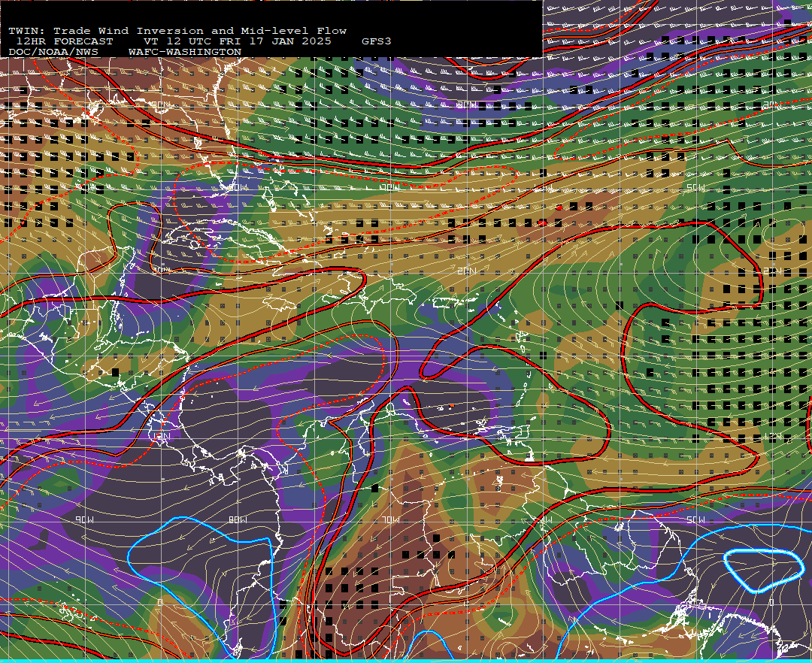This screenshot has width=812, height=663.
Task: Click the small closed light-blue contour loop
Action: click(x=763, y=571)
